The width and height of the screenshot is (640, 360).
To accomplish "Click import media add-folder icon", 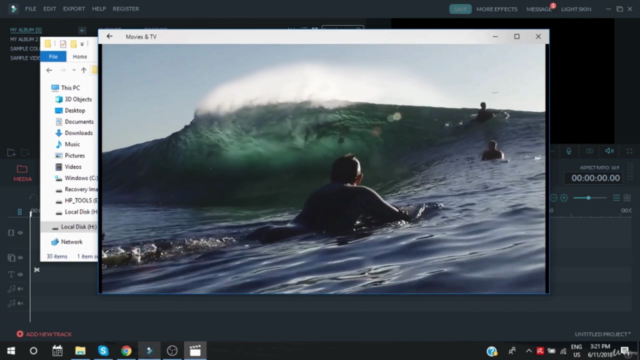I will pos(11,153).
